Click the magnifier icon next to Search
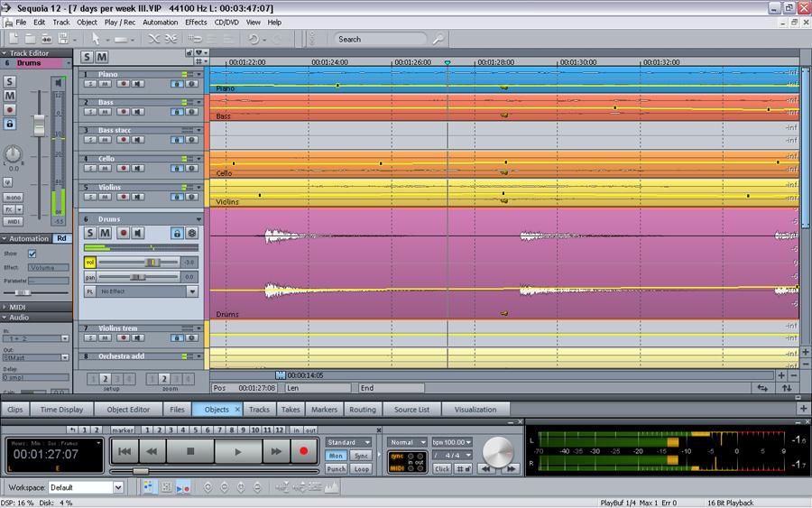The height and width of the screenshot is (508, 812). (x=438, y=39)
